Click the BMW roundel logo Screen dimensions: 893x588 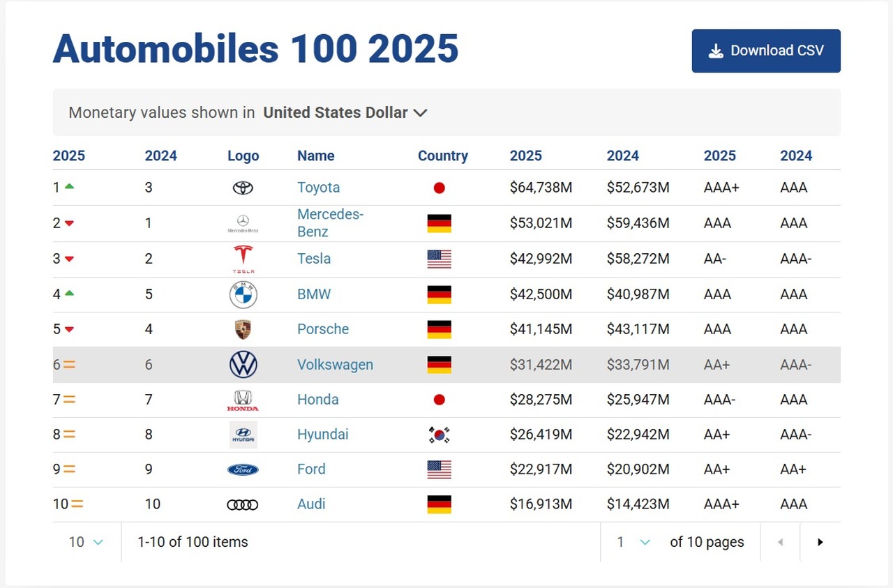[243, 294]
